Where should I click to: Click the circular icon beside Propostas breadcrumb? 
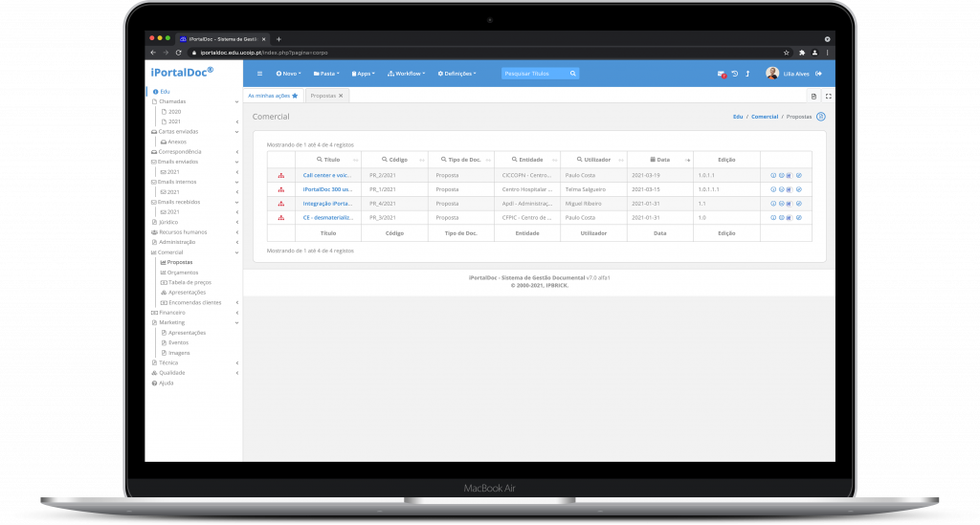pos(821,117)
